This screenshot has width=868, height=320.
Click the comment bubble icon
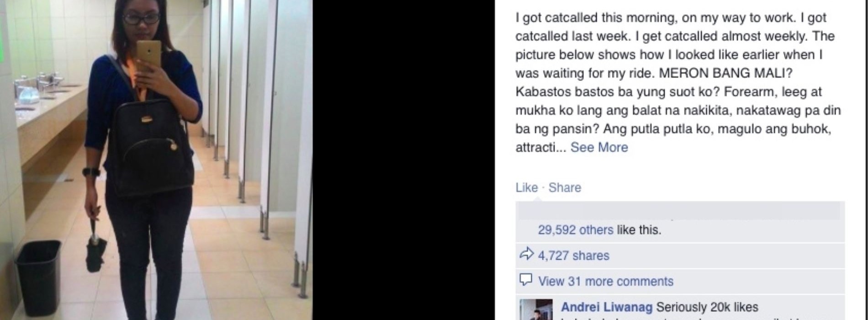526,280
